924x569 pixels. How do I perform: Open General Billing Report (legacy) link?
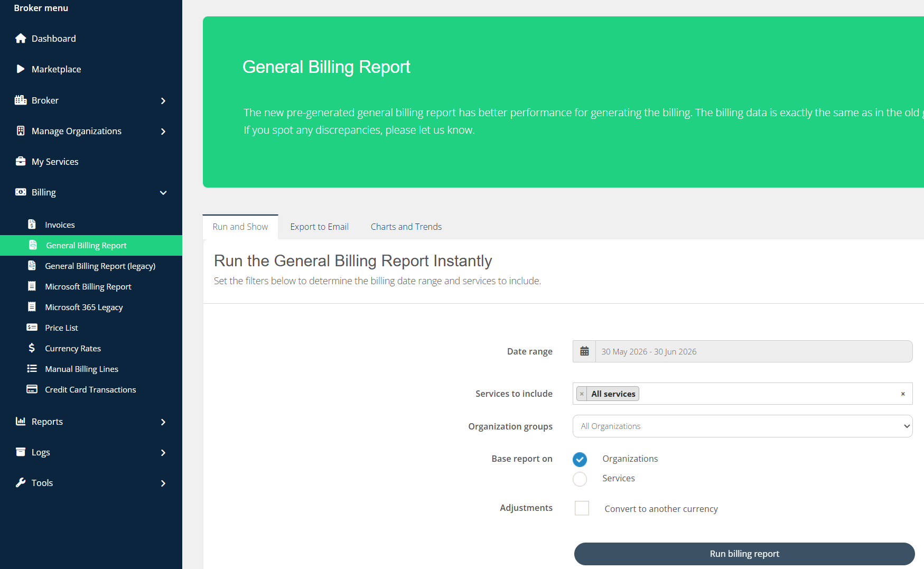100,266
